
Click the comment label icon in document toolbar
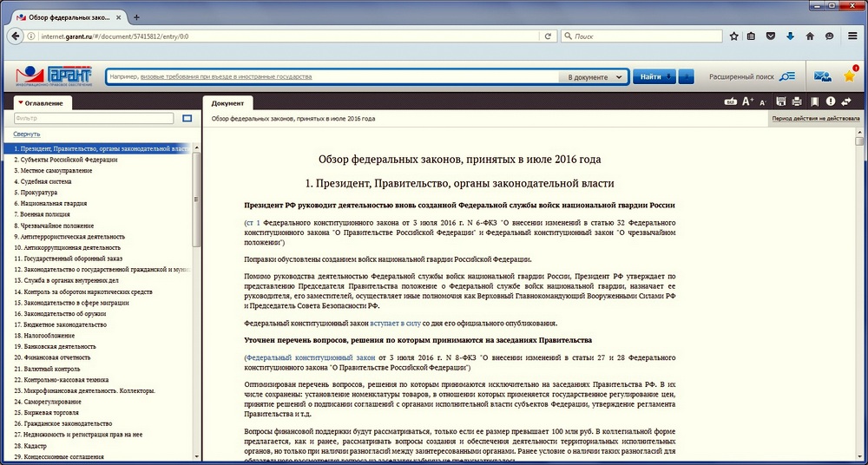coord(731,102)
